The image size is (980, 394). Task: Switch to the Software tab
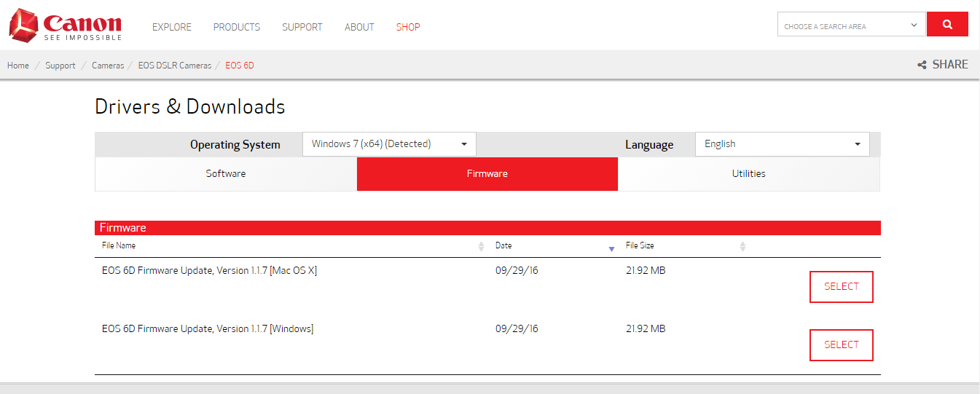226,174
